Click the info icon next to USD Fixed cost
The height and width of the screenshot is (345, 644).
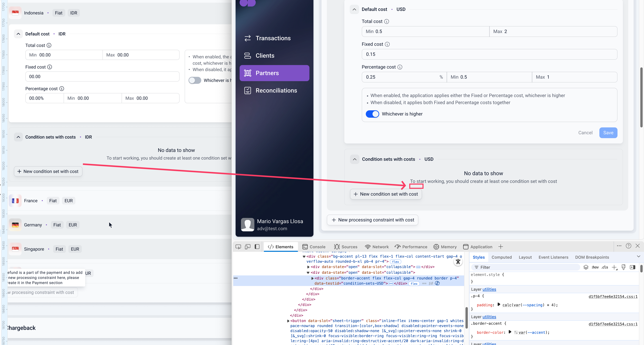(387, 44)
